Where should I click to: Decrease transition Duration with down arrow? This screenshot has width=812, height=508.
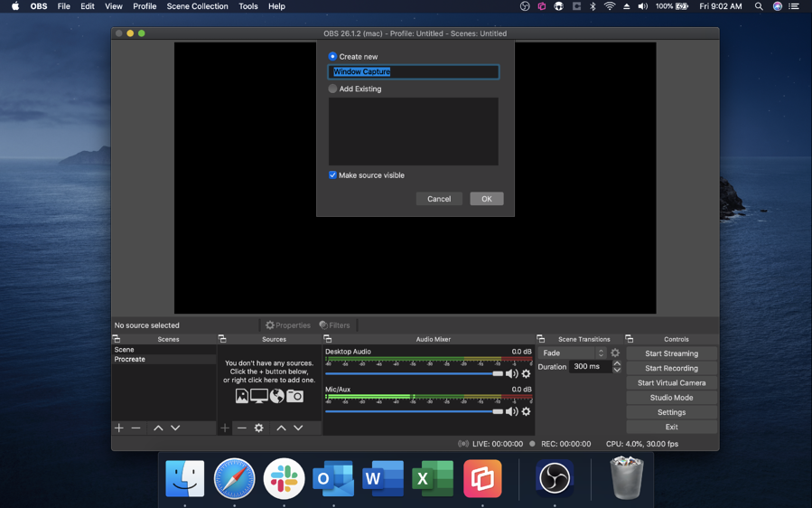[x=617, y=370]
